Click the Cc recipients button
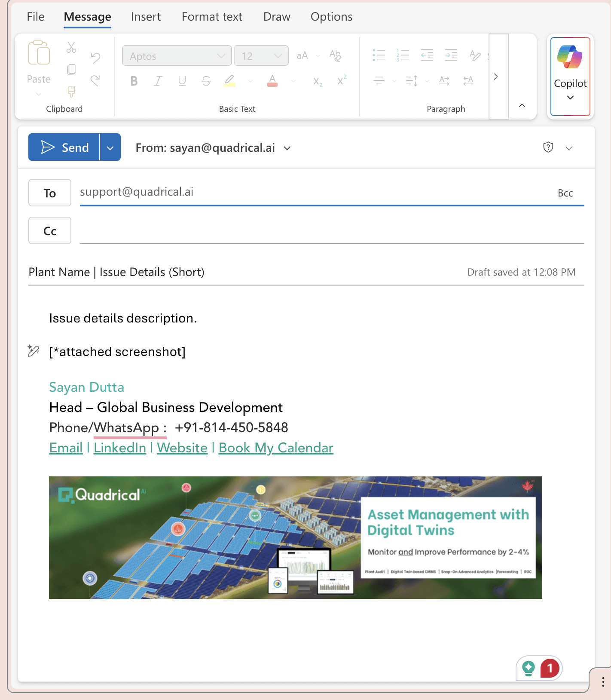Screen dimensions: 611x700 pos(50,231)
